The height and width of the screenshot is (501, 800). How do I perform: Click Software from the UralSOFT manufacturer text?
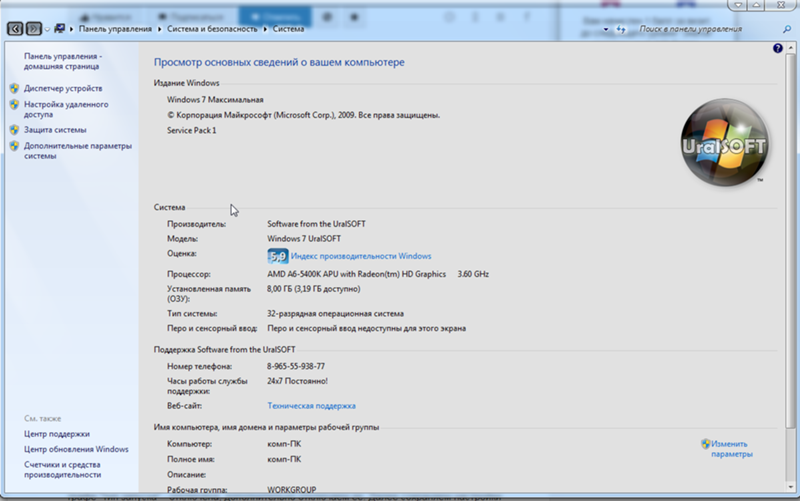pyautogui.click(x=316, y=224)
